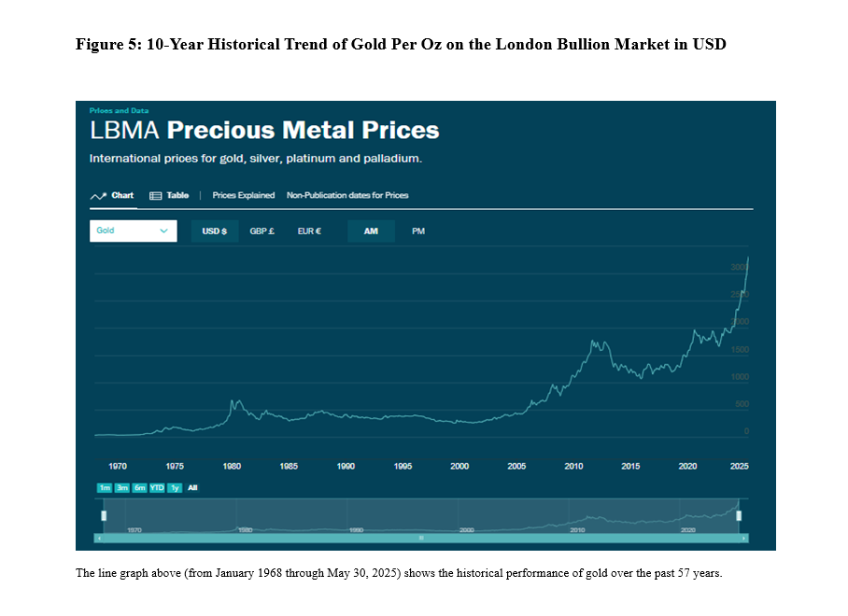The width and height of the screenshot is (848, 616).
Task: Select GBP £ currency
Action: coord(261,231)
